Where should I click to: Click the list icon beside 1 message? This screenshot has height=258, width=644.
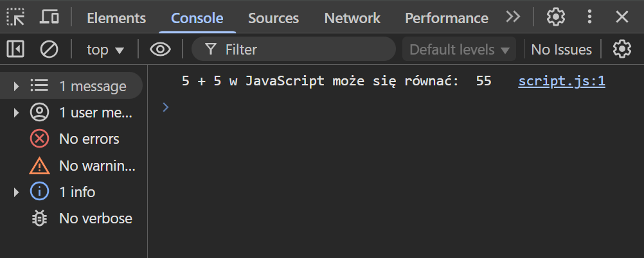point(39,86)
